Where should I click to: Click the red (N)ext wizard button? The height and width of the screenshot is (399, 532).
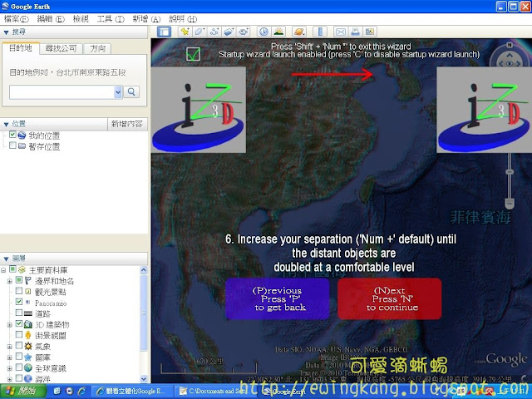390,299
